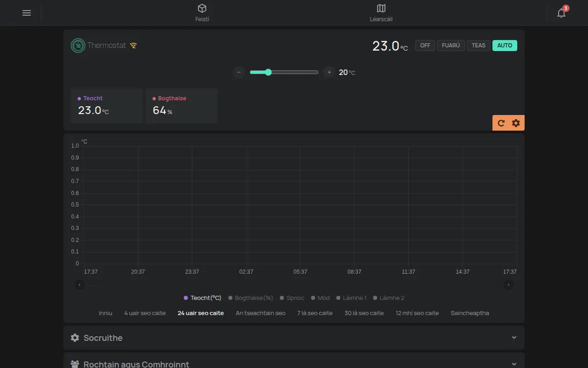
Task: Expand Rochtain agus Comhroinnt section
Action: click(x=294, y=362)
